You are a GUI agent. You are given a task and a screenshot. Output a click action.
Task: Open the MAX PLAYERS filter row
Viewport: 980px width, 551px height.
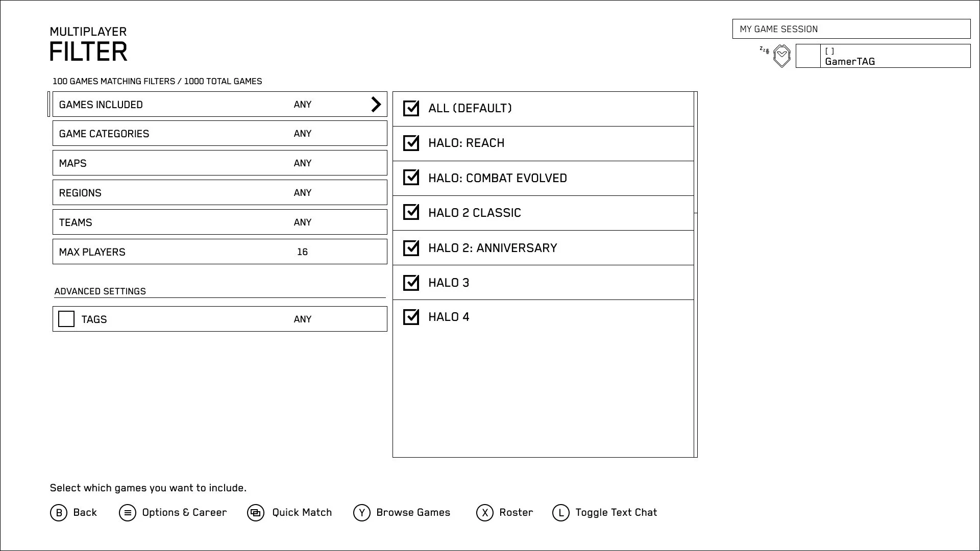220,252
